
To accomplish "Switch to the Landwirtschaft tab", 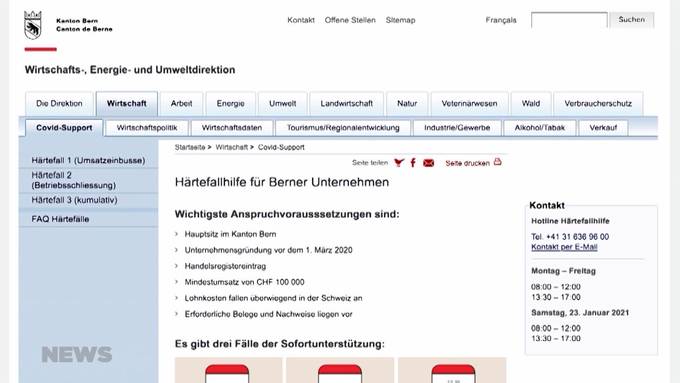I will [347, 104].
